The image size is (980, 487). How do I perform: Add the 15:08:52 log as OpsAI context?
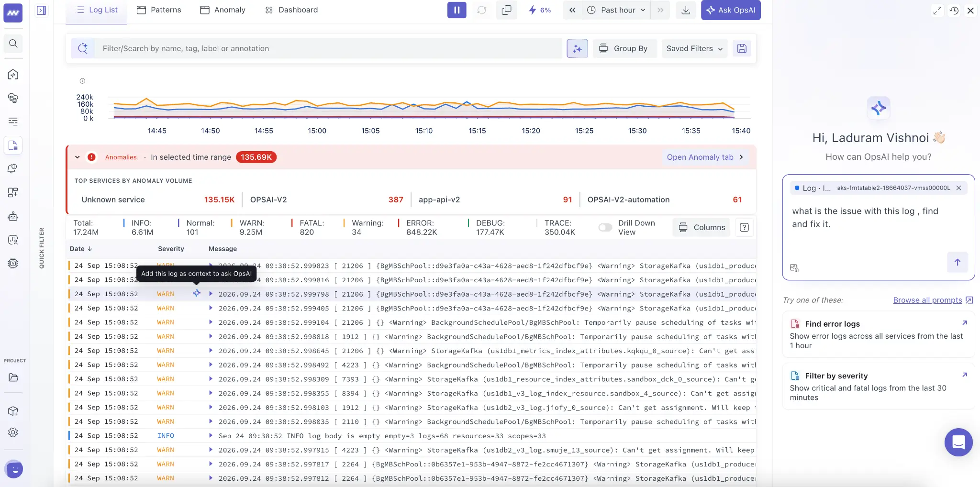click(x=197, y=293)
